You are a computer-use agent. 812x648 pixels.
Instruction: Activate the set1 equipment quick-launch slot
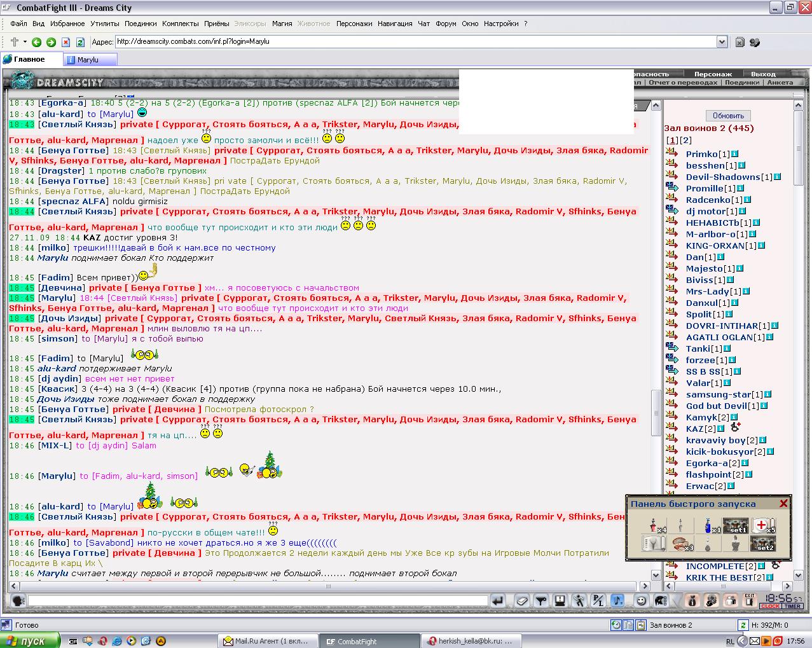pyautogui.click(x=736, y=526)
